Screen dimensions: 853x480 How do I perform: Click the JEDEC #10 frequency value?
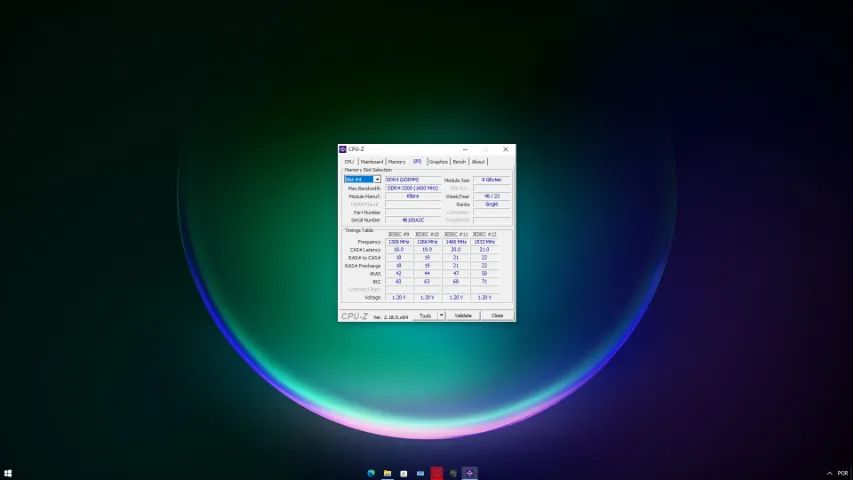(427, 242)
